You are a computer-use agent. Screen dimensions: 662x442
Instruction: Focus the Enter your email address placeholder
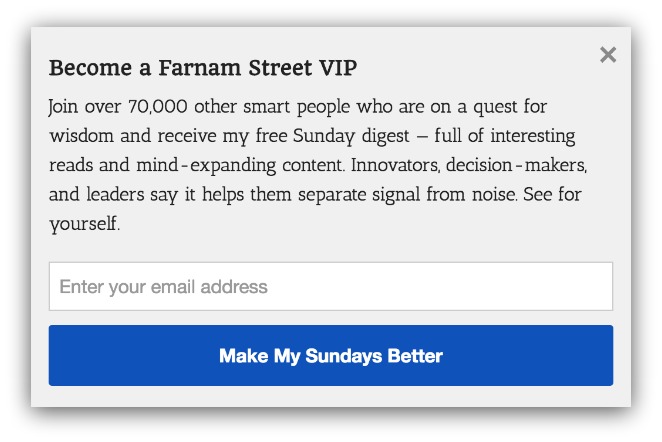pyautogui.click(x=163, y=287)
